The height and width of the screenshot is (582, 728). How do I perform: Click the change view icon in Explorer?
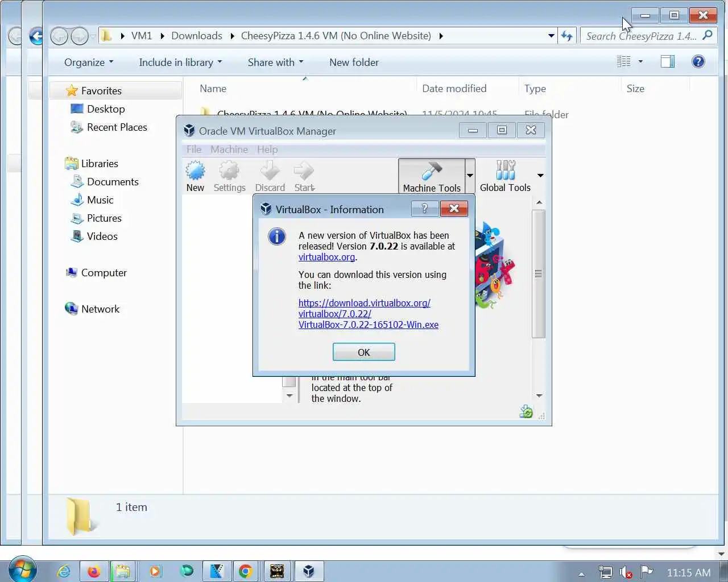(x=624, y=61)
